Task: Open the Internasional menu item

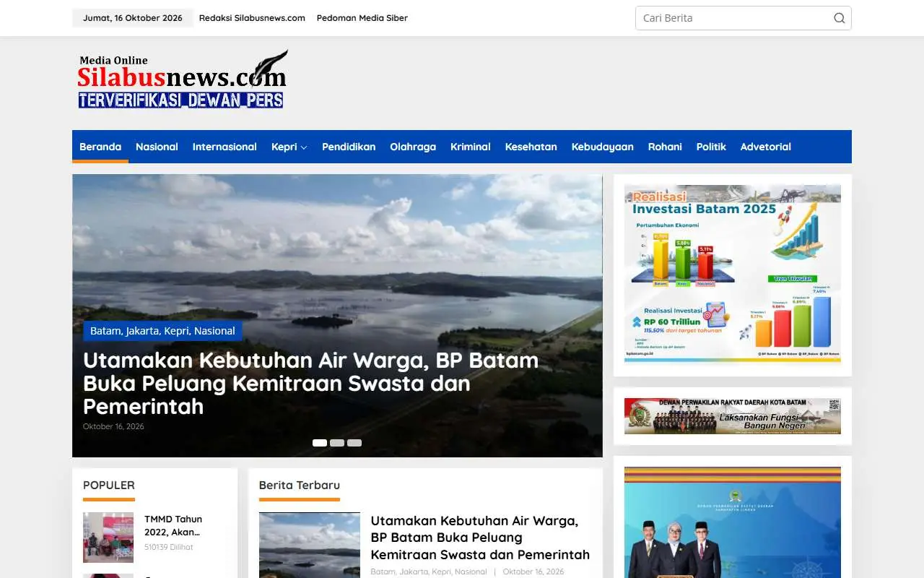Action: pos(225,147)
